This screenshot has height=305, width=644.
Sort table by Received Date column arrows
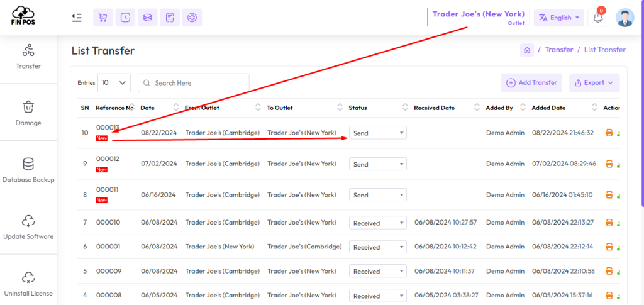(x=477, y=108)
